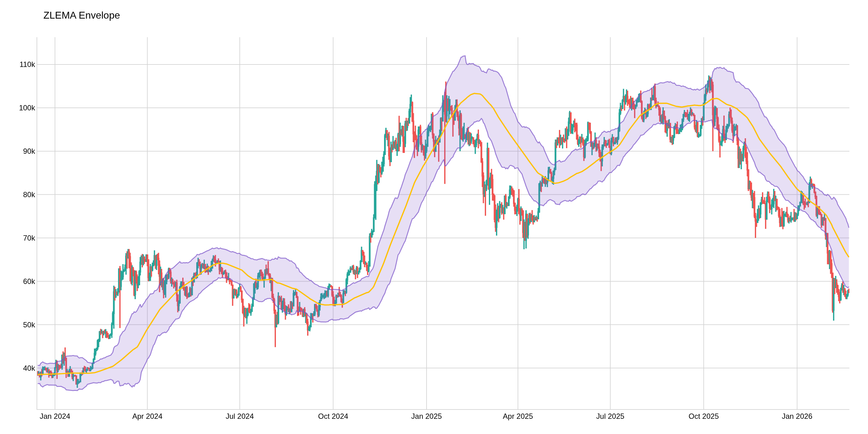Click the Jul 2024 date label
The image size is (868, 434).
(x=240, y=416)
